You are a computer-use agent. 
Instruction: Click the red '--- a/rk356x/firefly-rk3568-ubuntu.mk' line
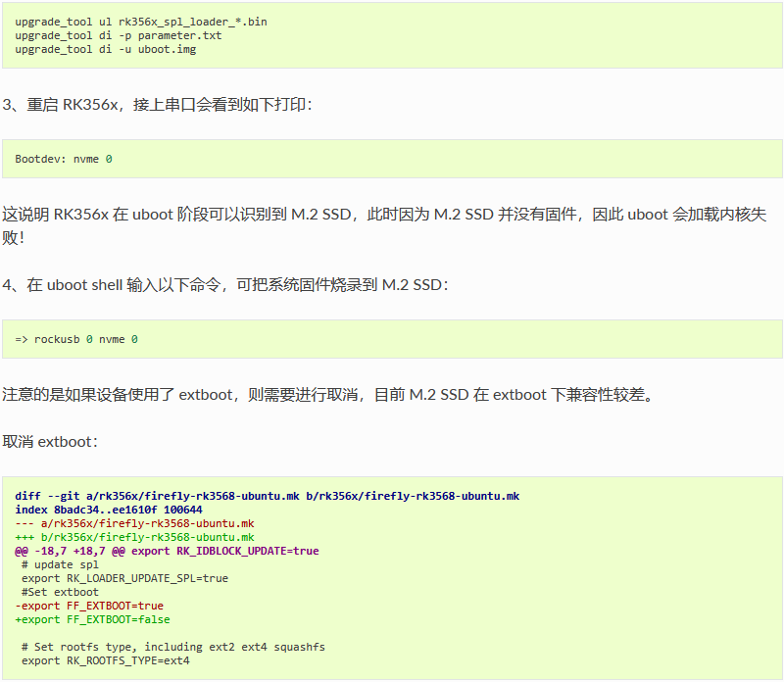(134, 523)
